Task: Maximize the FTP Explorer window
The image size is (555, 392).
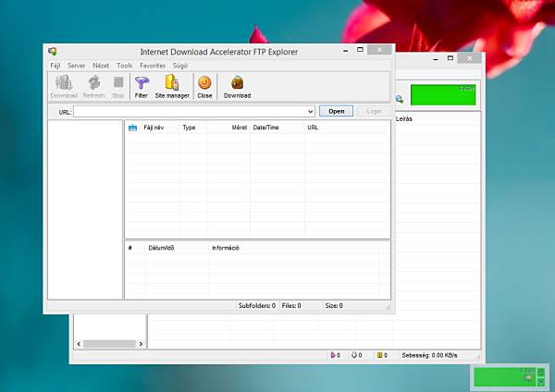Action: pos(360,50)
